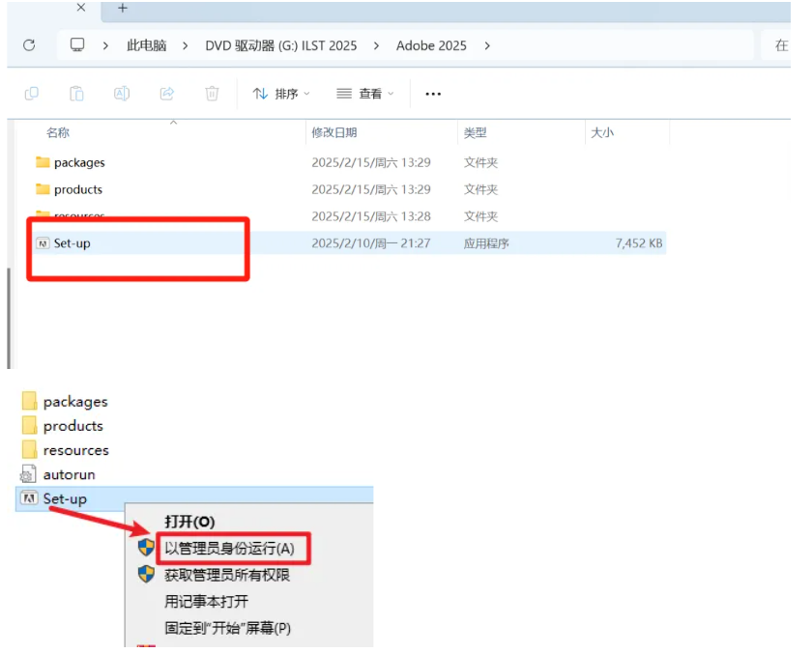Viewport: 812px width, 653px height.
Task: Select packages folder in upper file list
Action: point(79,162)
